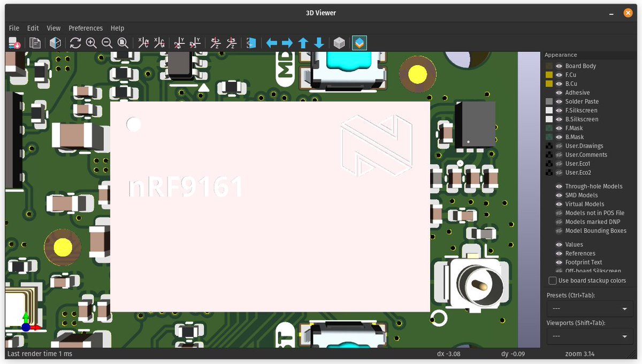
Task: Open the View menu
Action: tap(53, 28)
